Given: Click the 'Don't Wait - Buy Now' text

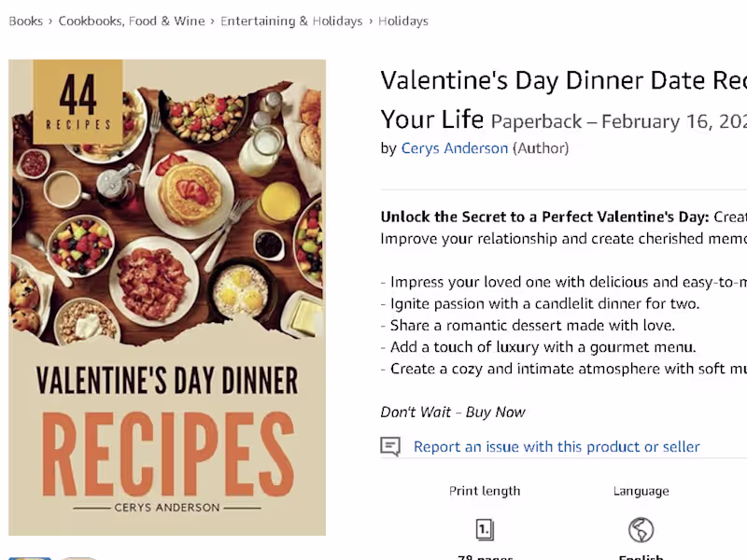Looking at the screenshot, I should pos(453,412).
